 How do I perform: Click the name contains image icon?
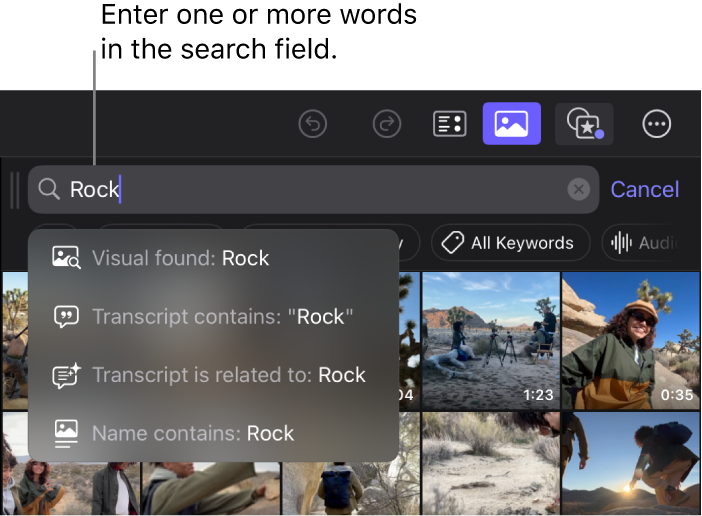tap(66, 433)
